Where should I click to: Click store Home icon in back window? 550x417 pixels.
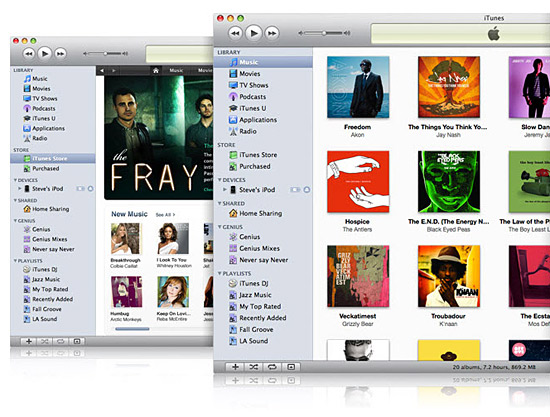156,70
